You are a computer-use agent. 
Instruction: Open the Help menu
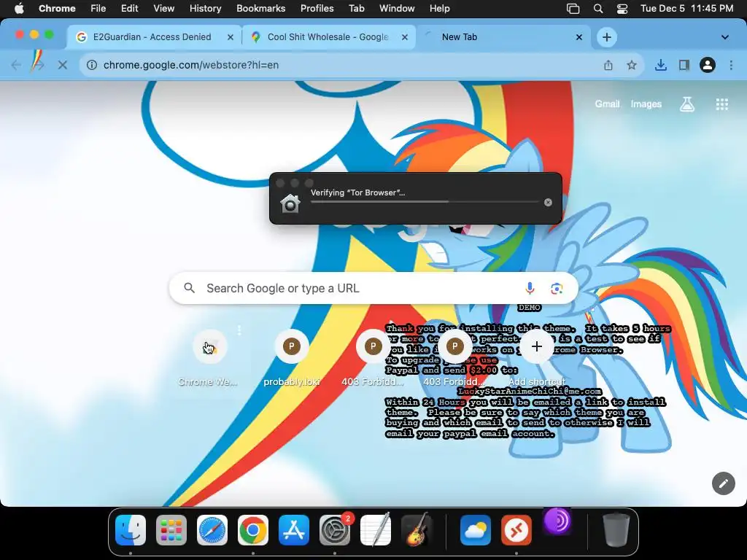pos(439,8)
